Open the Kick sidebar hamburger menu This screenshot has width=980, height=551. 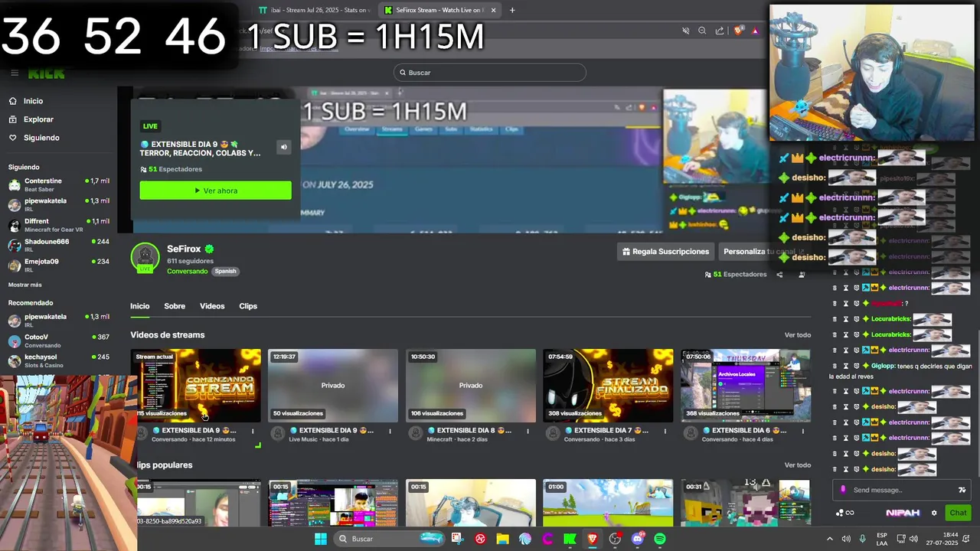(15, 73)
